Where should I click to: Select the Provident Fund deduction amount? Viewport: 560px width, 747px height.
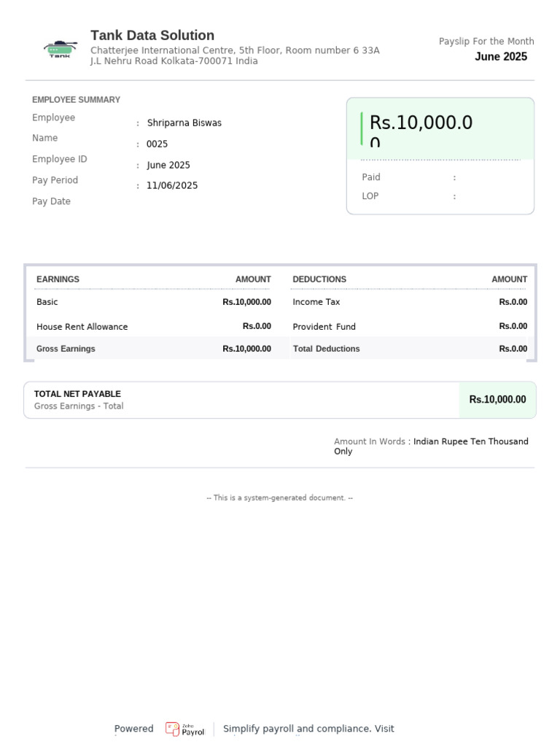click(x=513, y=326)
